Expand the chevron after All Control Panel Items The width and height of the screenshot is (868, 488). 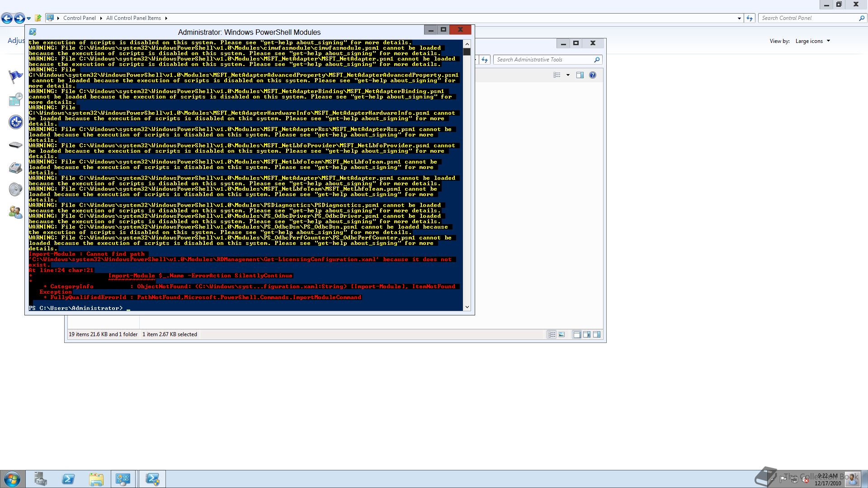166,18
